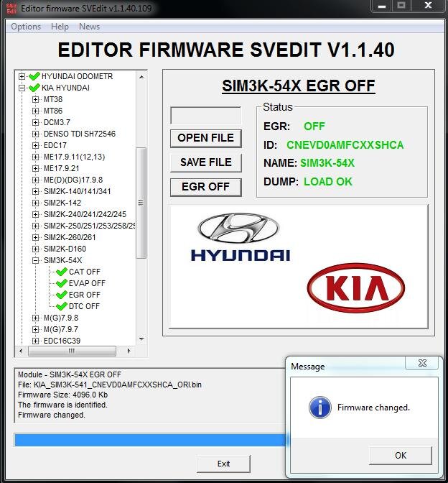448x483 pixels.
Task: Click the green checkmark beside EVAP OFF
Action: (62, 282)
